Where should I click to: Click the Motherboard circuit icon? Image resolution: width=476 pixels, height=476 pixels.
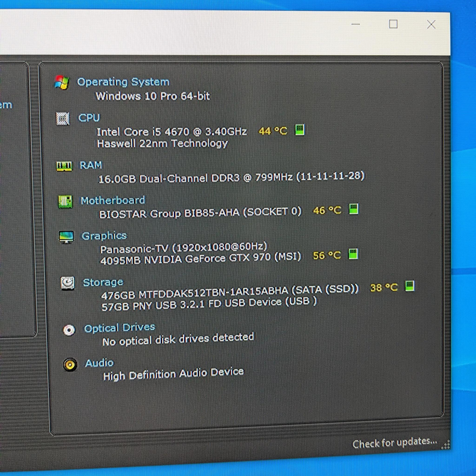coord(65,202)
